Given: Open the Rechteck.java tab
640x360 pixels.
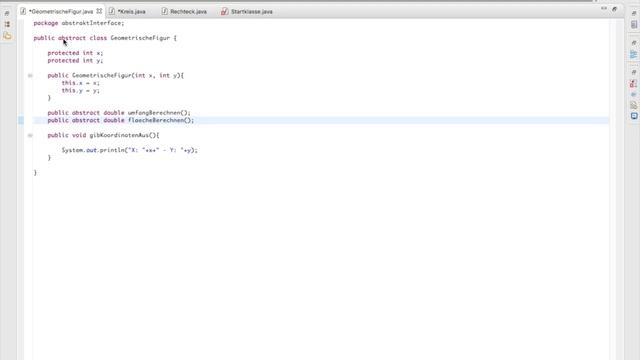Looking at the screenshot, I should click(x=188, y=11).
